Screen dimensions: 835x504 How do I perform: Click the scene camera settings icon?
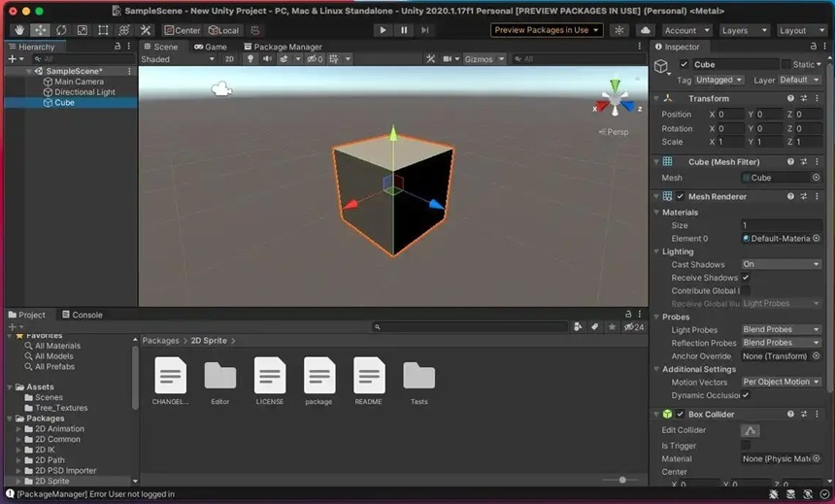[448, 59]
